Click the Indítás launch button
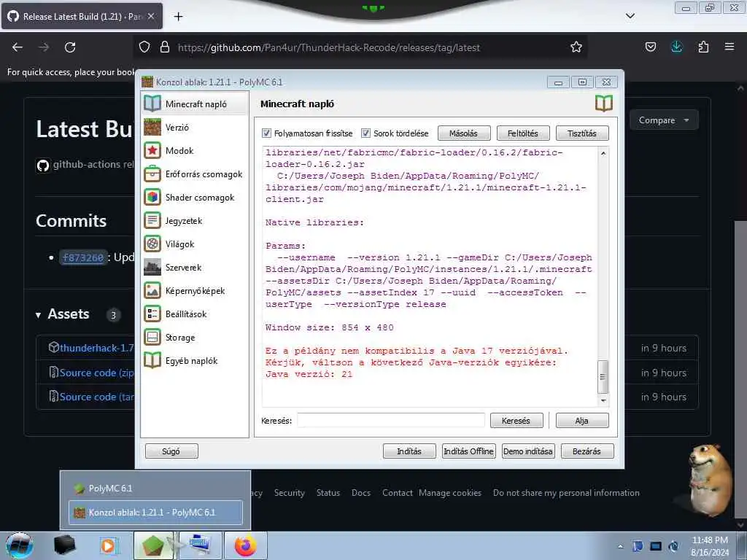This screenshot has height=560, width=747. pyautogui.click(x=409, y=451)
